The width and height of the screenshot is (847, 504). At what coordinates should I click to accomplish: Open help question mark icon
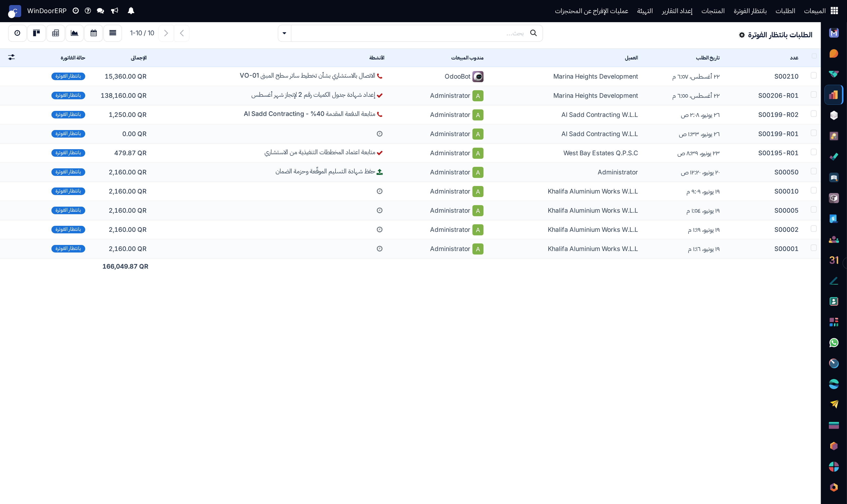(x=88, y=11)
